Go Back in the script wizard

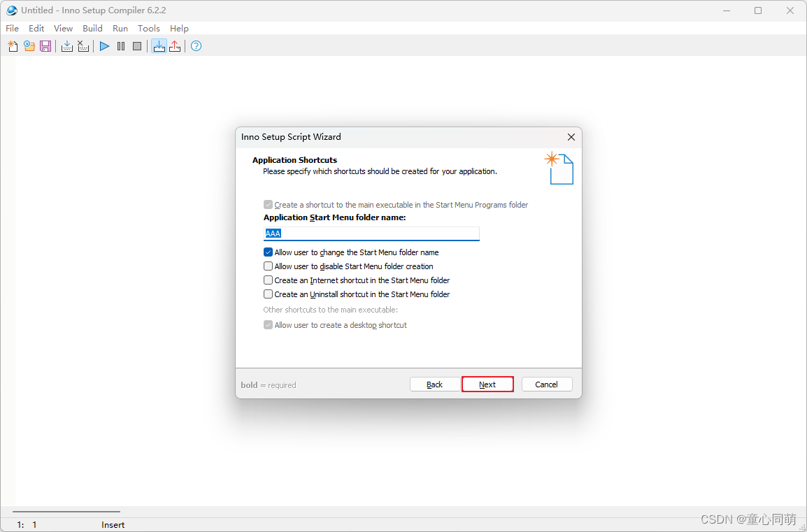[435, 384]
